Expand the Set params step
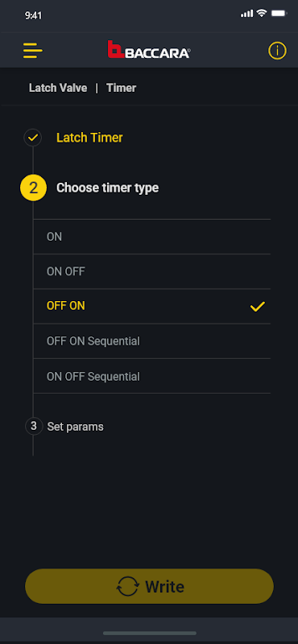The image size is (298, 644). (x=75, y=427)
